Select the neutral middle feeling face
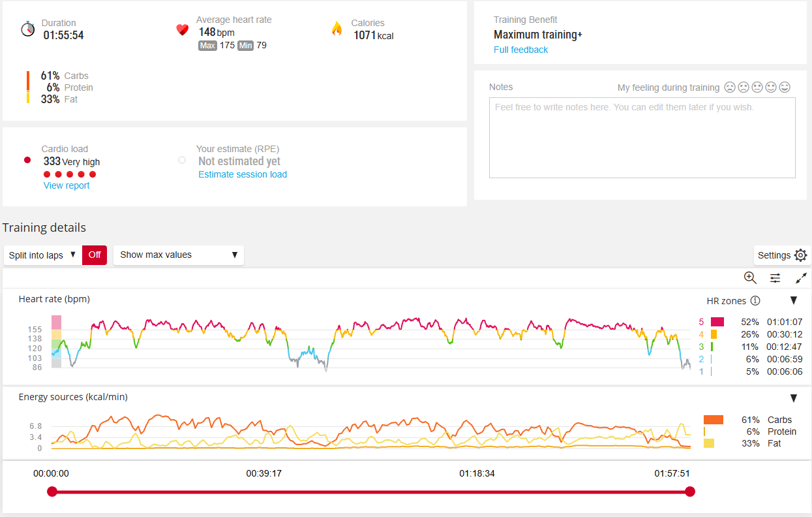812x517 pixels. pos(757,87)
